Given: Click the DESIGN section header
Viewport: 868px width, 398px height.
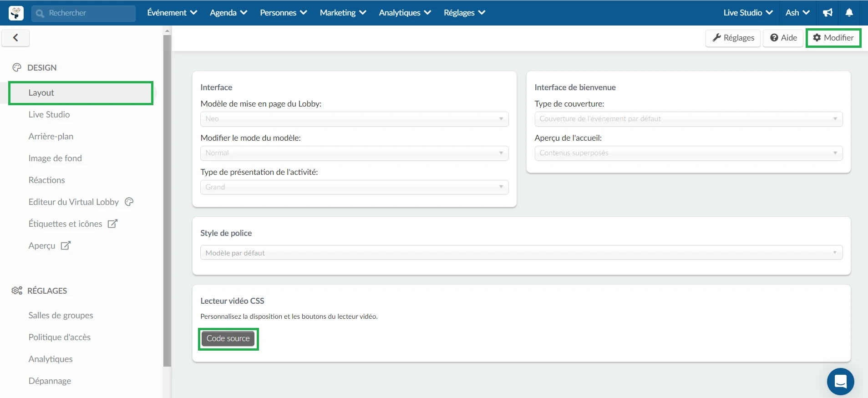Looking at the screenshot, I should pyautogui.click(x=42, y=68).
